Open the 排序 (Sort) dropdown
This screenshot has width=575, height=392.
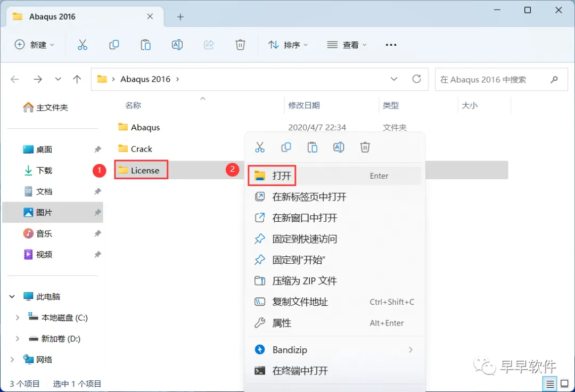[288, 45]
